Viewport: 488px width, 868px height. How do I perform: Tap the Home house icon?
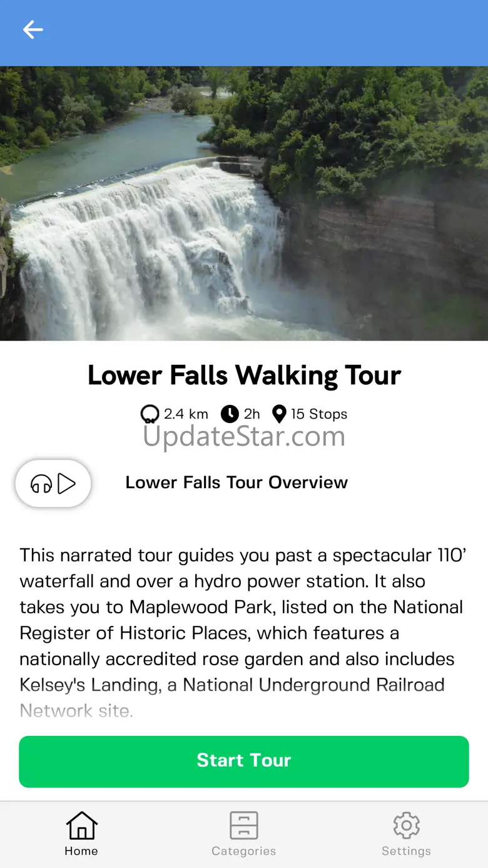point(81,825)
